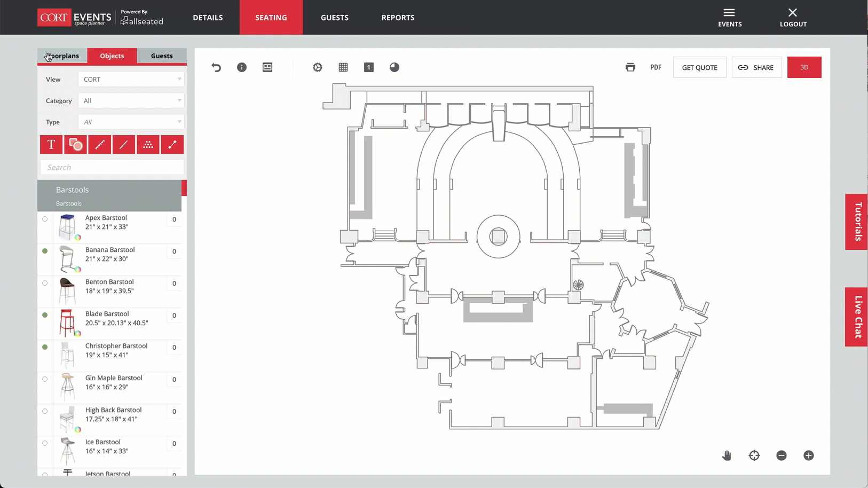Click the Apex Barstool quantity field
Image resolution: width=868 pixels, height=488 pixels.
point(174,219)
